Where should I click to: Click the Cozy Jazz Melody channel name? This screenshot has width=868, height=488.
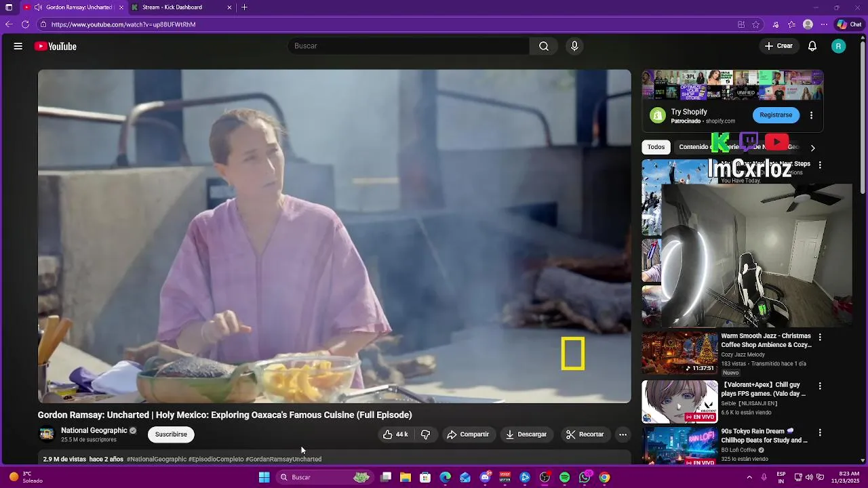click(743, 354)
